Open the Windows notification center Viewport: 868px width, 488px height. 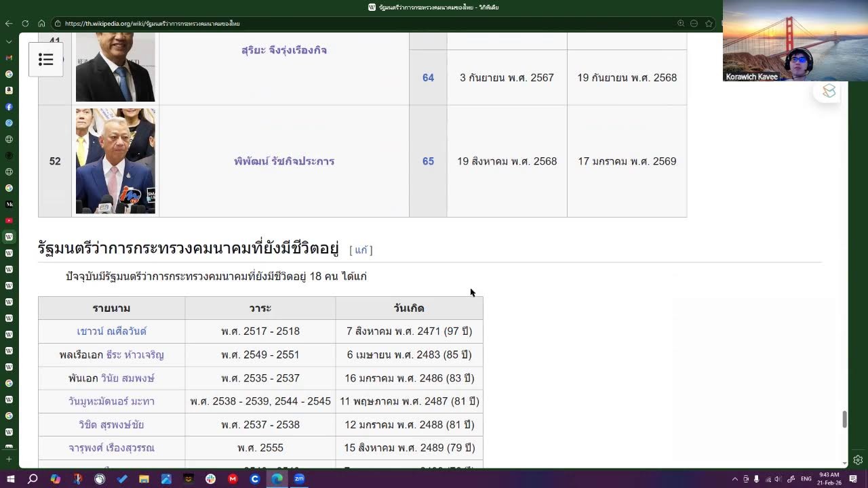853,479
